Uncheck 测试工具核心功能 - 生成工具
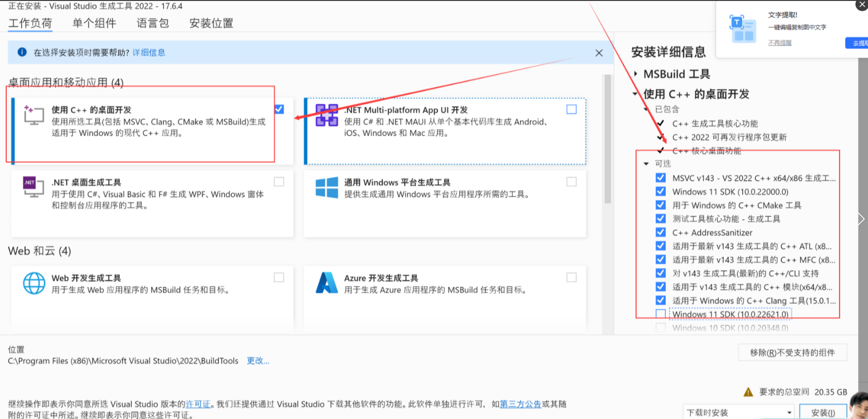Viewport: 868px width, 419px height. click(x=661, y=218)
